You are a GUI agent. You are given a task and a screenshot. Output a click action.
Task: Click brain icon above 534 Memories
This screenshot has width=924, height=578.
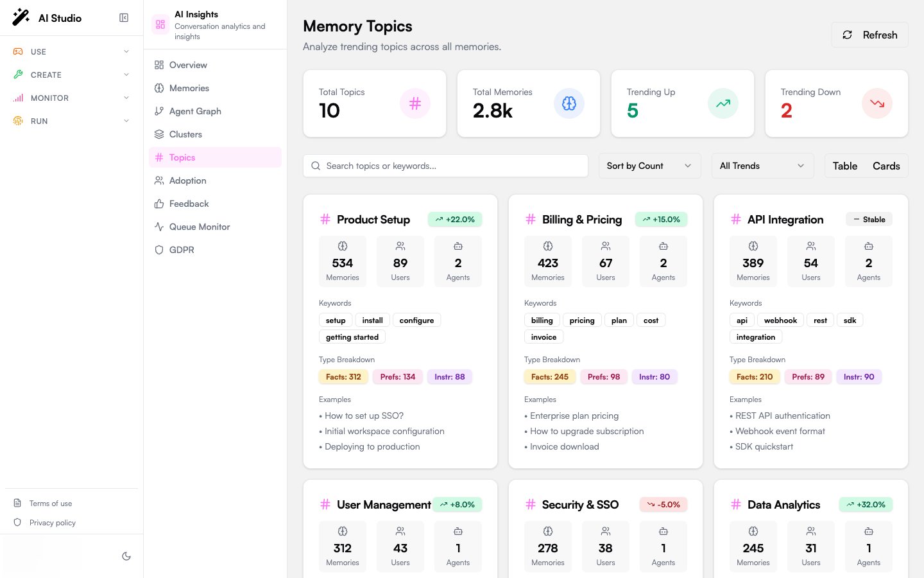click(x=343, y=246)
